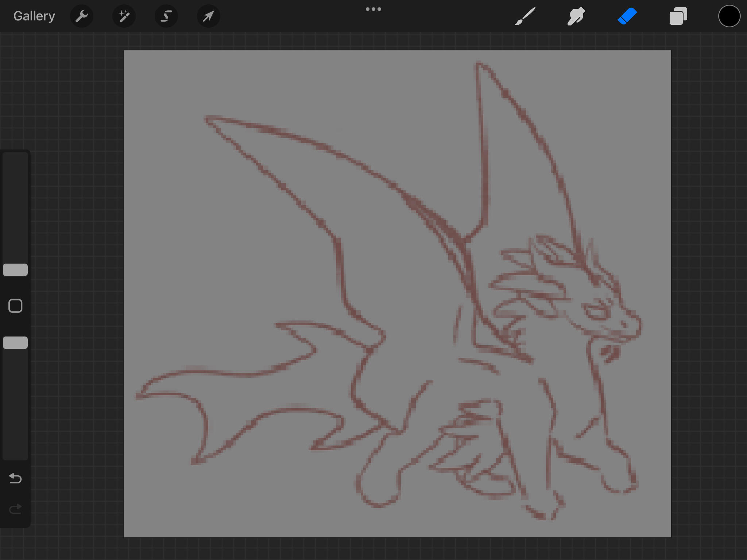Select the Paint brush tool

click(x=525, y=16)
